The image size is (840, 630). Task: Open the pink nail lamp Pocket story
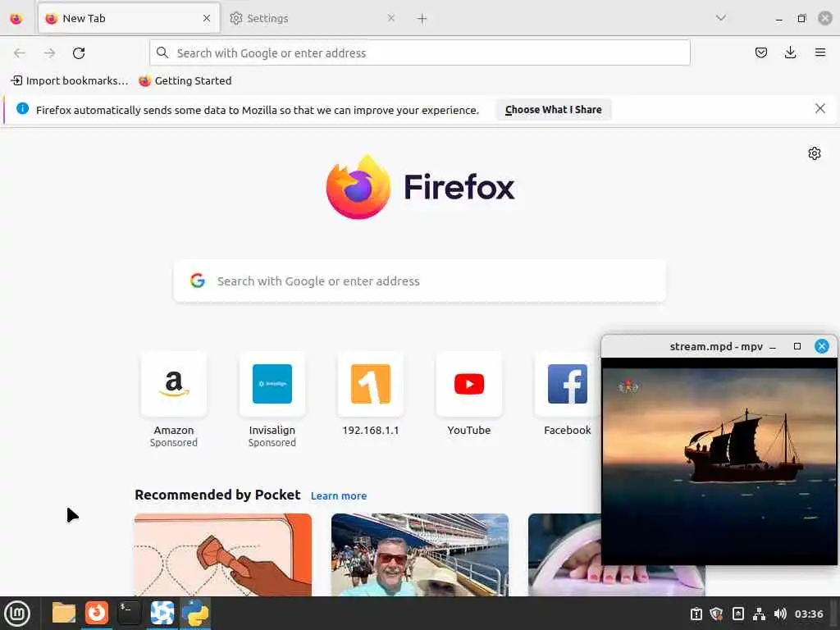[x=564, y=555]
